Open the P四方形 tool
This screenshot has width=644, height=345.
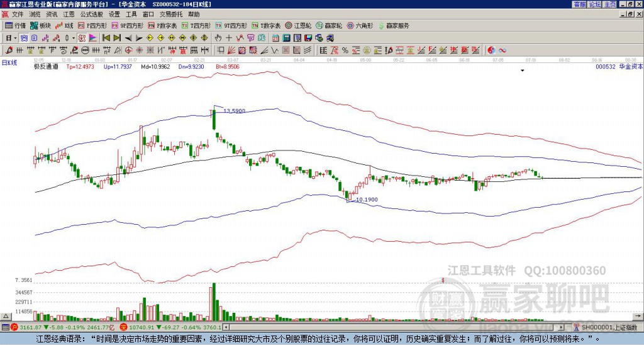point(92,25)
